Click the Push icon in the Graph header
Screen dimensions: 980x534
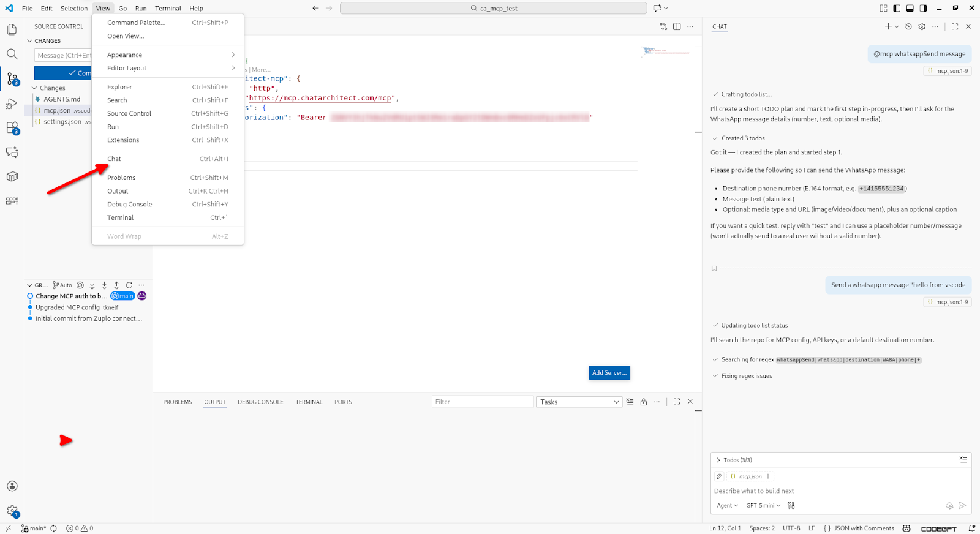(x=116, y=285)
